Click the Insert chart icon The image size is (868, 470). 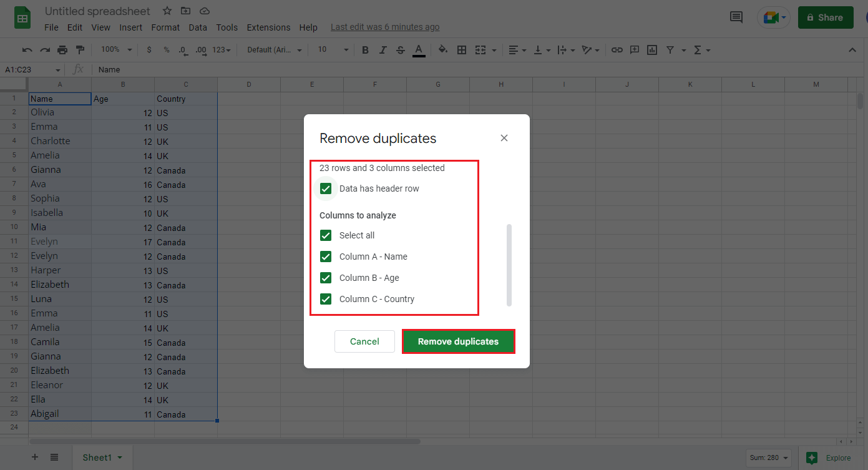pyautogui.click(x=652, y=49)
